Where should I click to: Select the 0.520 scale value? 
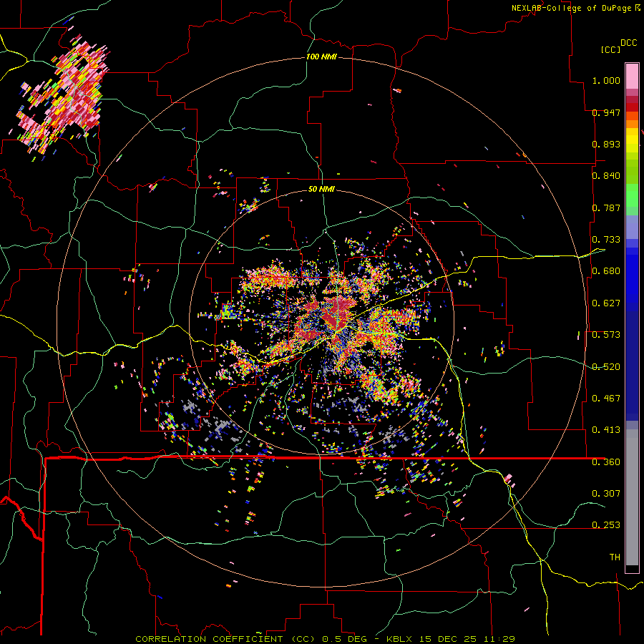[606, 367]
